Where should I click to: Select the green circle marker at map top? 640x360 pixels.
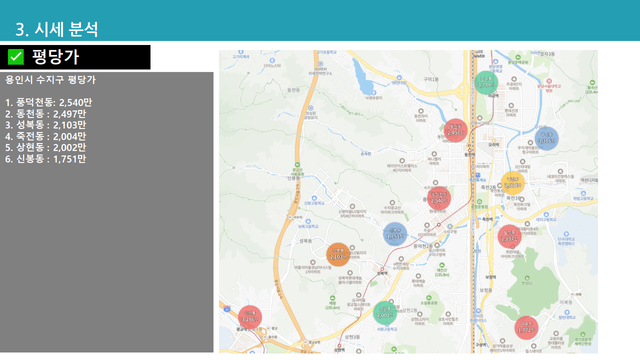pos(486,82)
